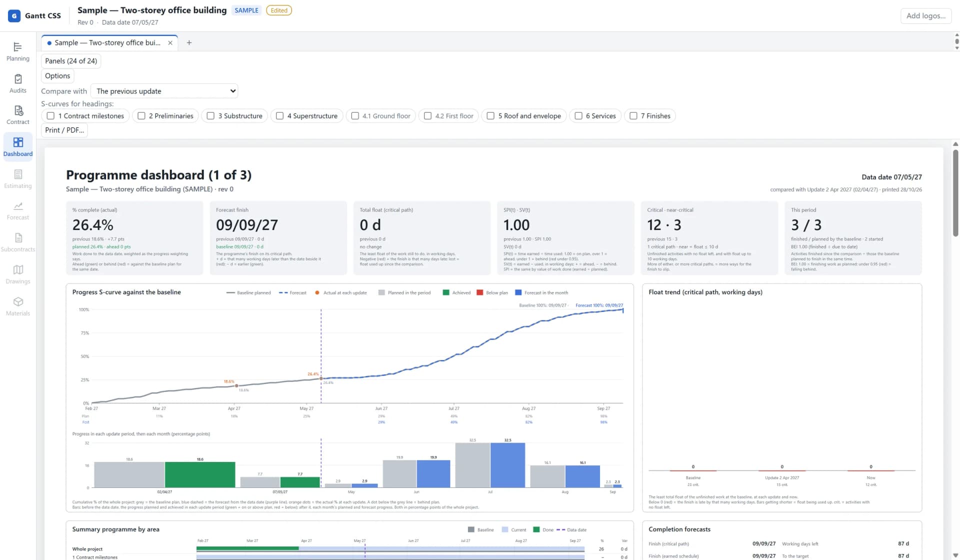Enable the 4 Superstructure checkbox
Viewport: 960px width, 560px height.
(279, 116)
